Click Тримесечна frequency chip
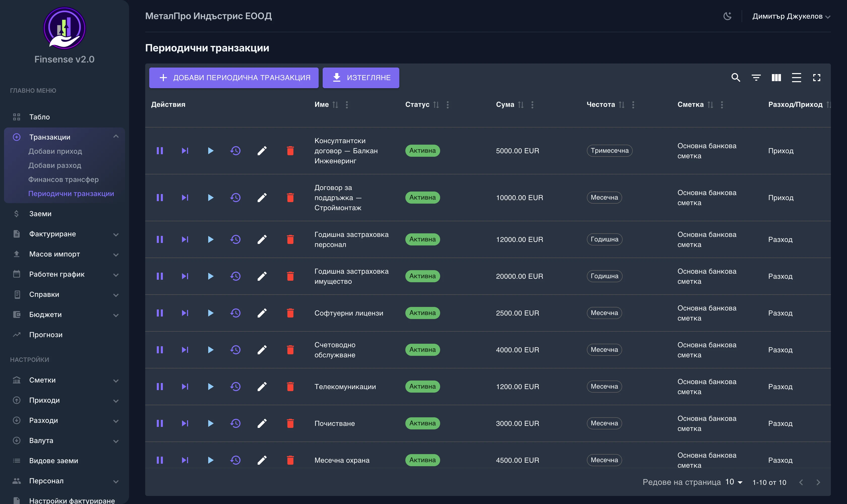847x504 pixels. click(x=610, y=151)
